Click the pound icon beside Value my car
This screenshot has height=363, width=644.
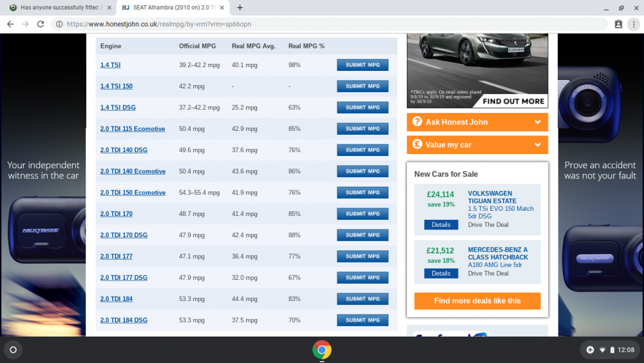click(x=417, y=144)
